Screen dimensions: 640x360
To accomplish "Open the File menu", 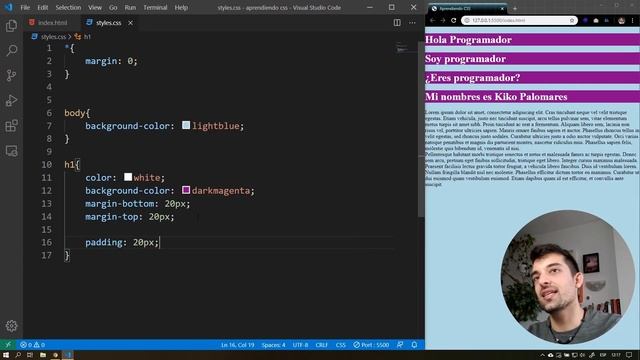I will click(x=25, y=7).
